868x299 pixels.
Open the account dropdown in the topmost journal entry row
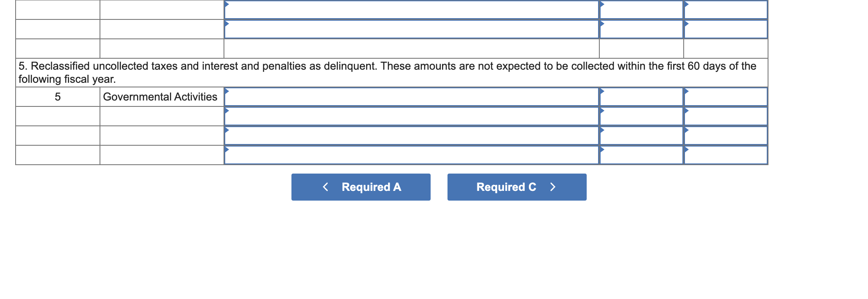[x=226, y=3]
